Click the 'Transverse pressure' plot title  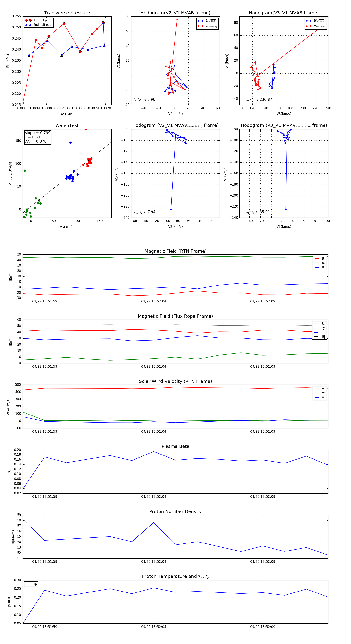tap(67, 13)
